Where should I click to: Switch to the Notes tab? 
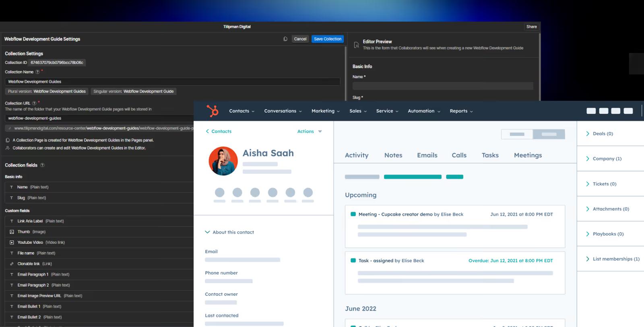pos(393,155)
